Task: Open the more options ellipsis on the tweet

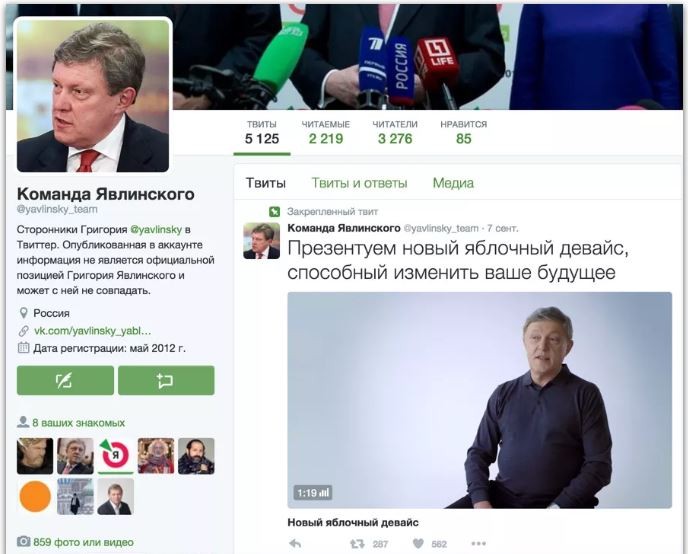Action: tap(478, 544)
